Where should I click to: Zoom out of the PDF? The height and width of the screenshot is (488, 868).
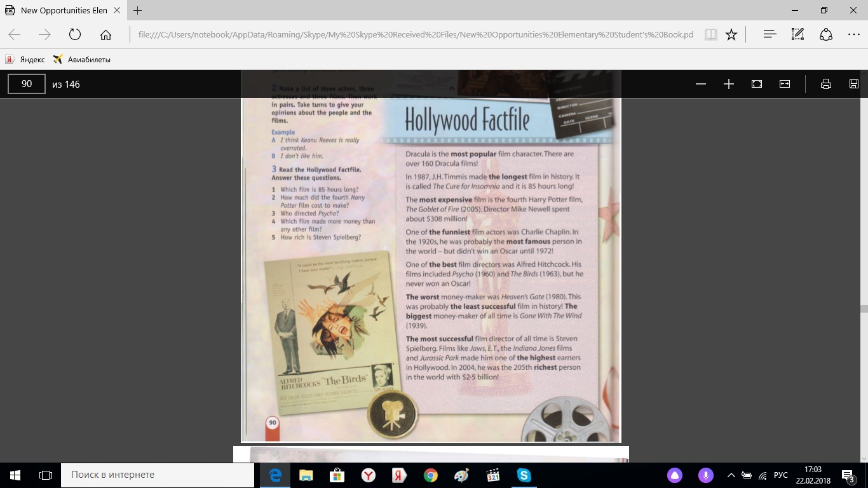point(701,84)
